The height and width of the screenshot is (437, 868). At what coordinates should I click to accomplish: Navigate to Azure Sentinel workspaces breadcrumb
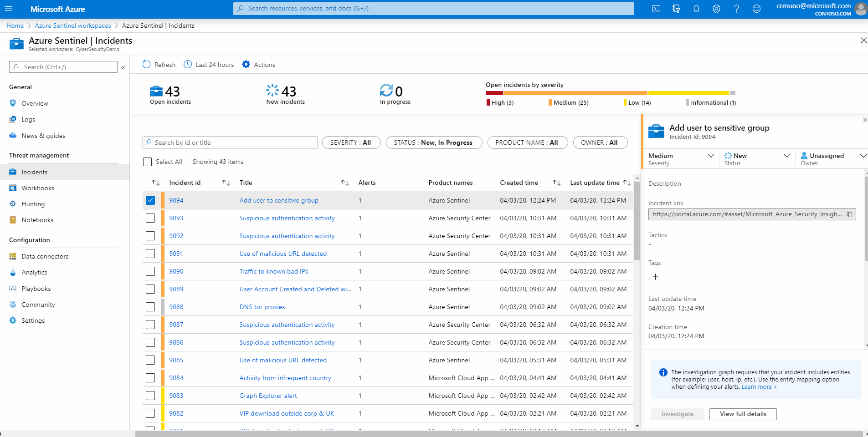72,25
